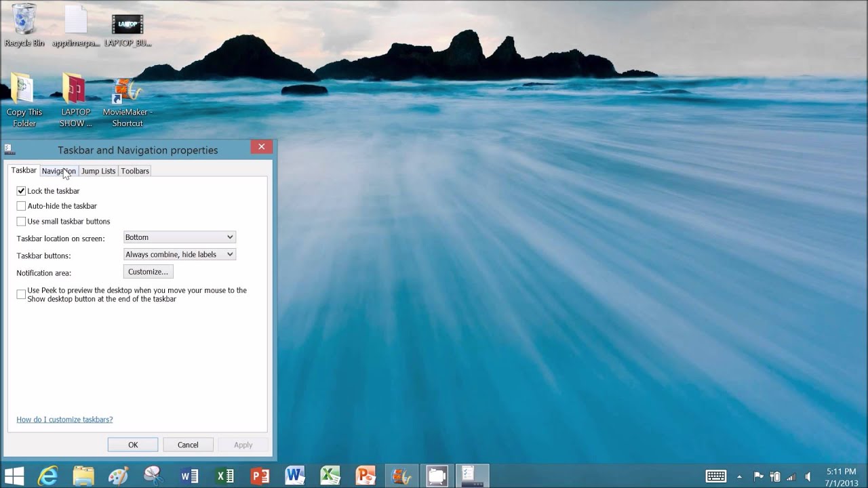Open the clock showing 5:11 PM
This screenshot has width=868, height=488.
point(841,476)
